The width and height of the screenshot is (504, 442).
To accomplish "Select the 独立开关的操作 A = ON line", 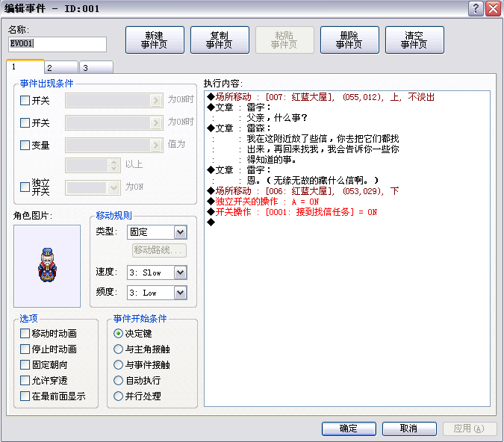I will click(264, 202).
